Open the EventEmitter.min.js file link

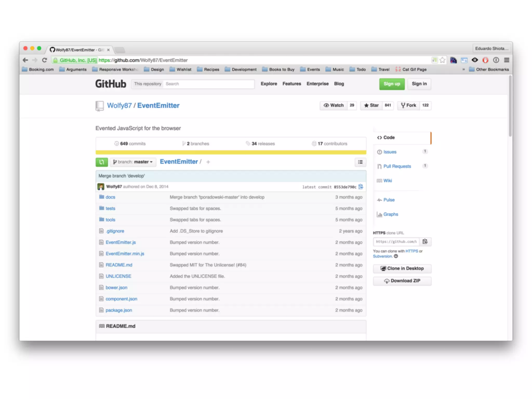(125, 254)
